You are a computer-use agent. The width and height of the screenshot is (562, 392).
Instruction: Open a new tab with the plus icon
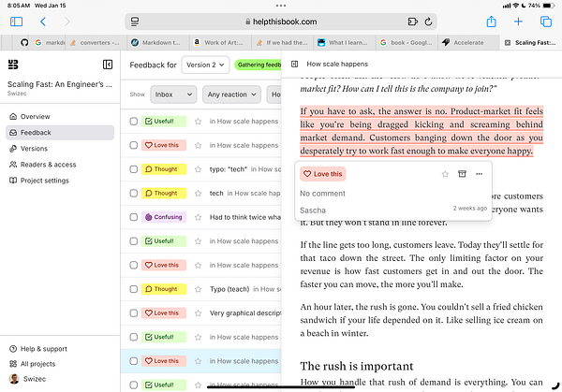click(518, 22)
